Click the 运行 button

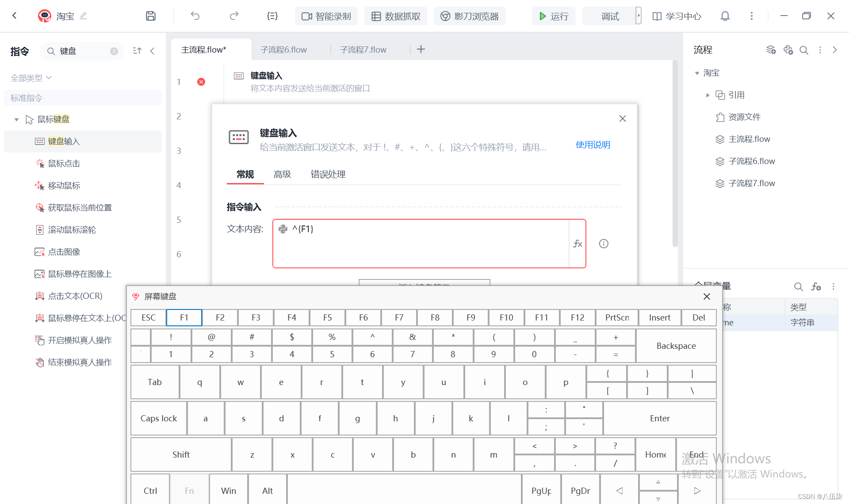coord(554,16)
